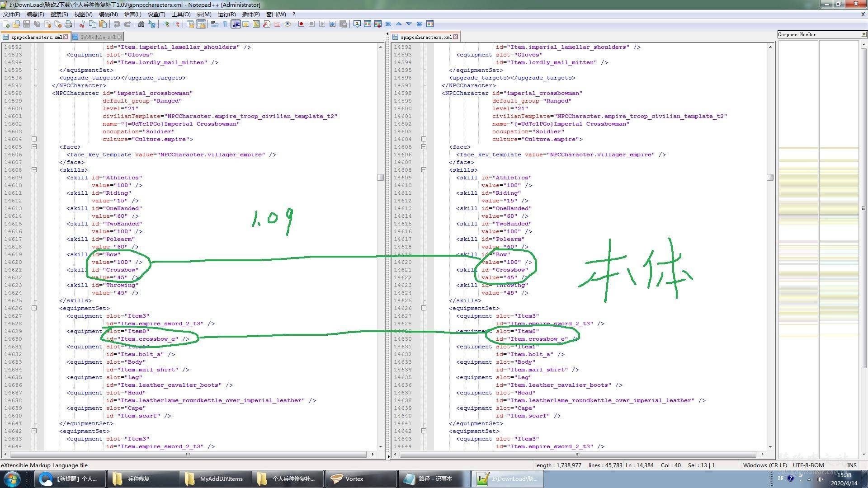This screenshot has height=488, width=868.
Task: Collapse face fold in right pane line 14605
Action: pos(424,147)
